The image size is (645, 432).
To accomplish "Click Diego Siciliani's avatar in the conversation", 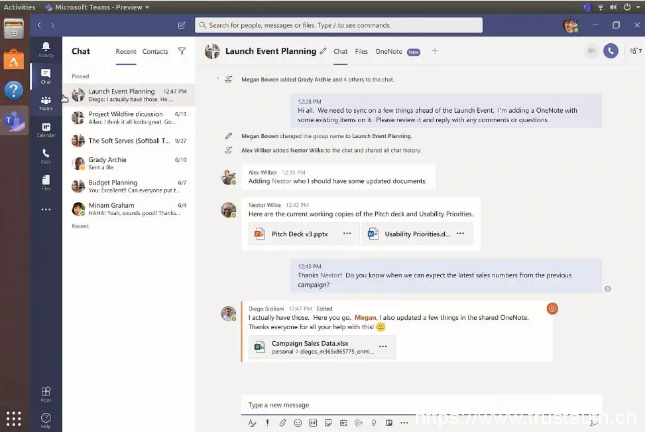I will [229, 314].
